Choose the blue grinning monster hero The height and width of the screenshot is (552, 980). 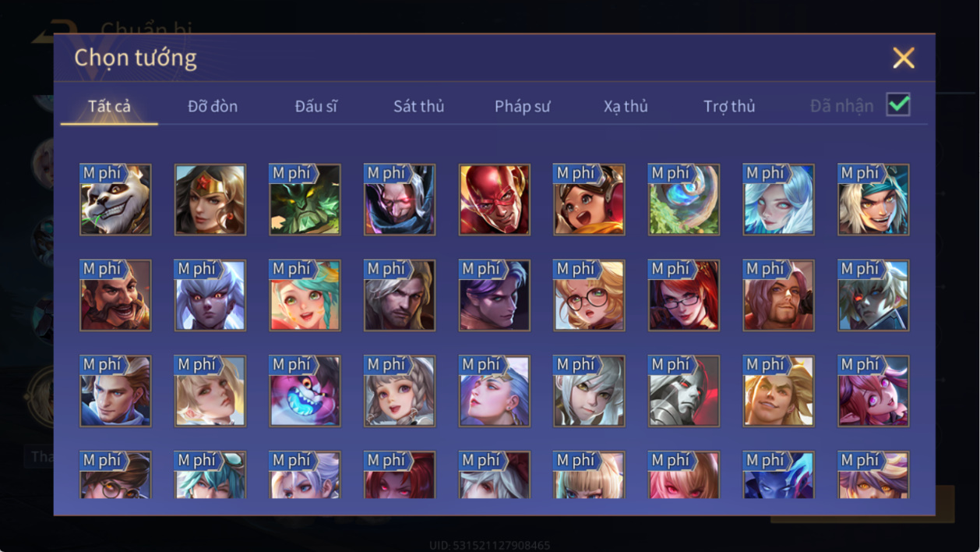[x=305, y=391]
